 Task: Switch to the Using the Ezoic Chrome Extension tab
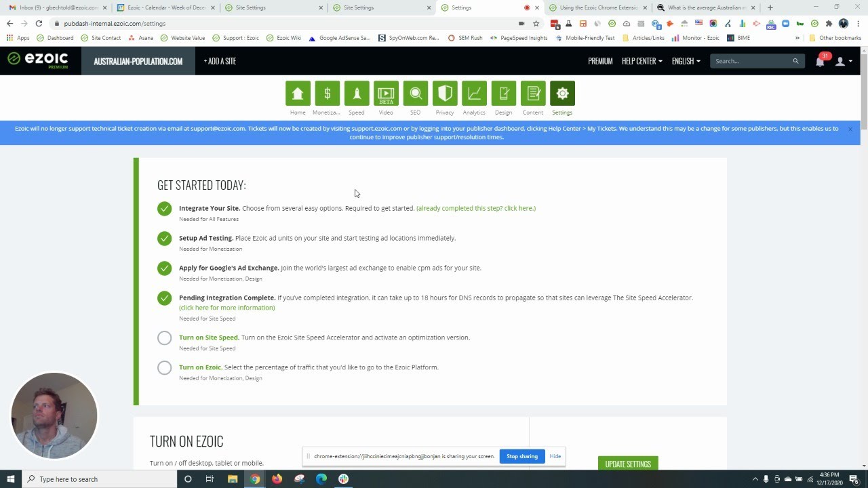pos(597,7)
